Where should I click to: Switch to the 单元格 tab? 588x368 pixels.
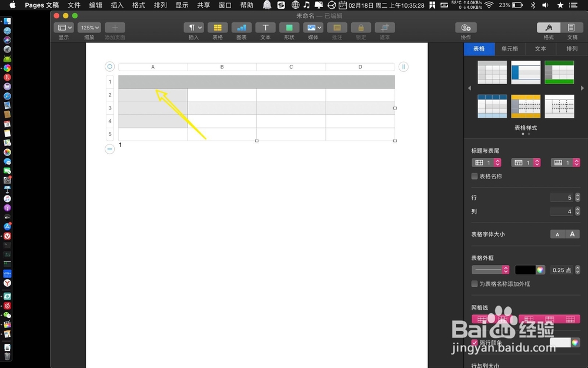(510, 49)
